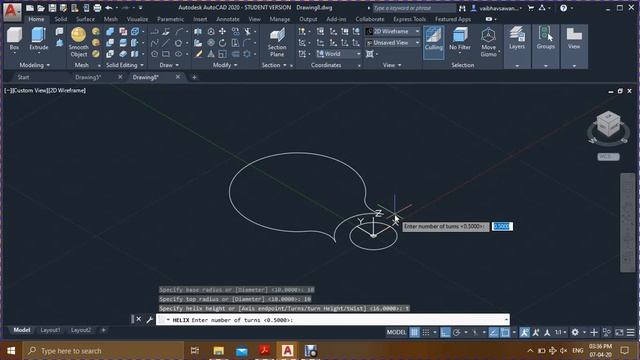
Task: Open the Start file tab
Action: point(23,77)
